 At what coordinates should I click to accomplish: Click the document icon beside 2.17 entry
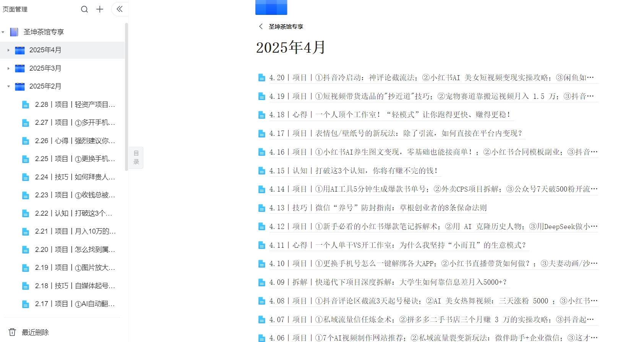pyautogui.click(x=26, y=304)
